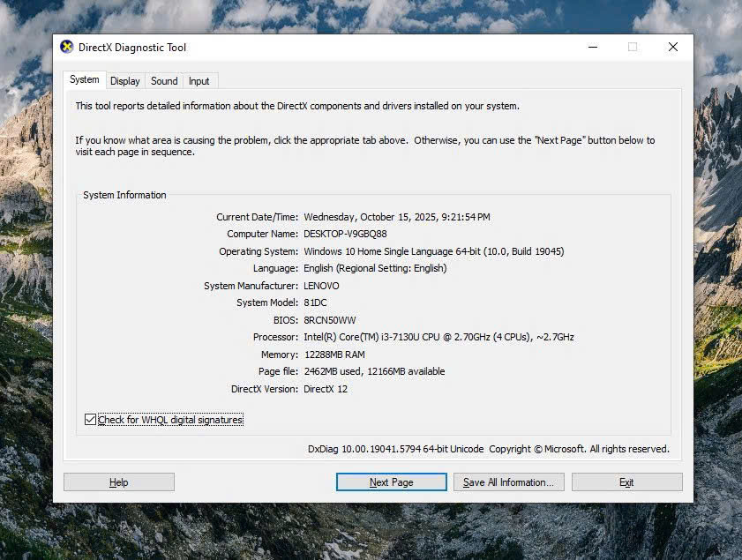
Task: Open the Sound tab
Action: click(x=164, y=81)
